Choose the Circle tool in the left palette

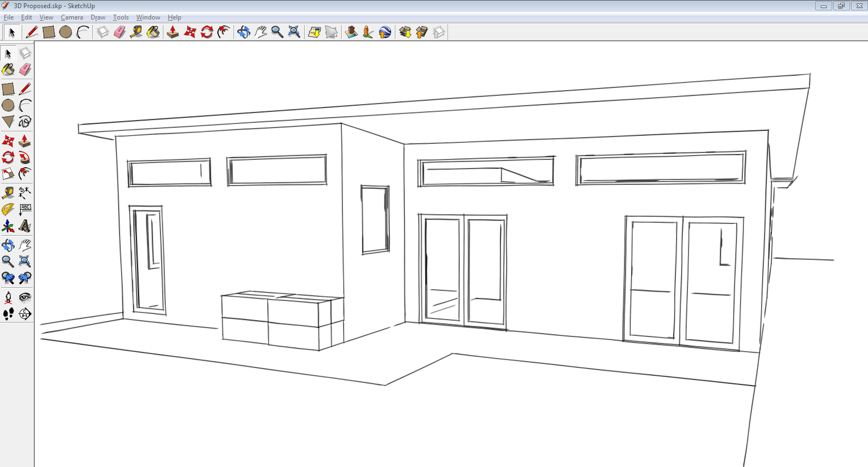tap(8, 105)
